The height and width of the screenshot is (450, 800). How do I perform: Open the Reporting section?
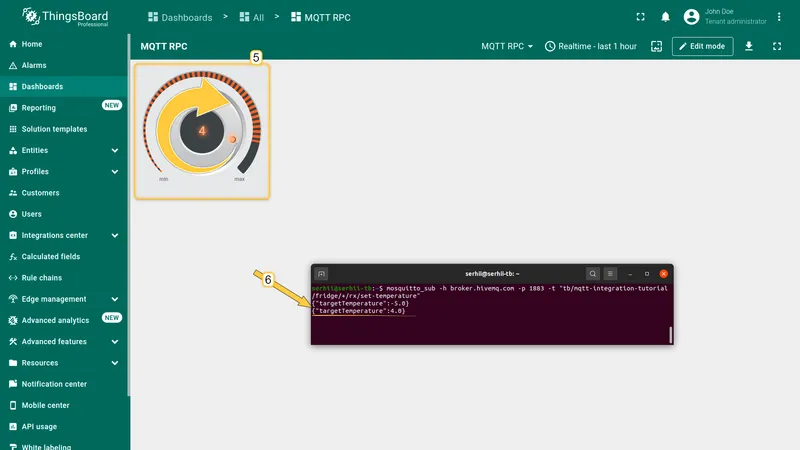[64, 108]
